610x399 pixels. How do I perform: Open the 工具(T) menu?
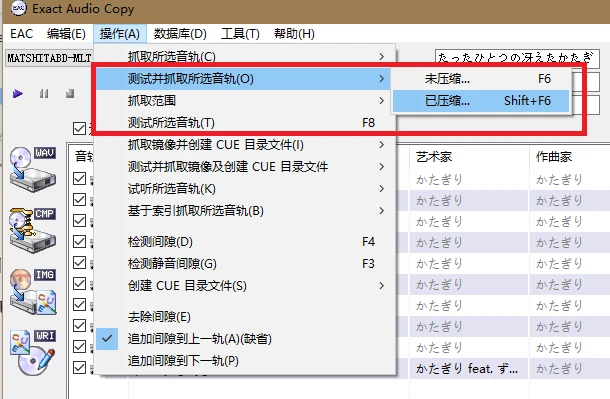click(x=240, y=34)
